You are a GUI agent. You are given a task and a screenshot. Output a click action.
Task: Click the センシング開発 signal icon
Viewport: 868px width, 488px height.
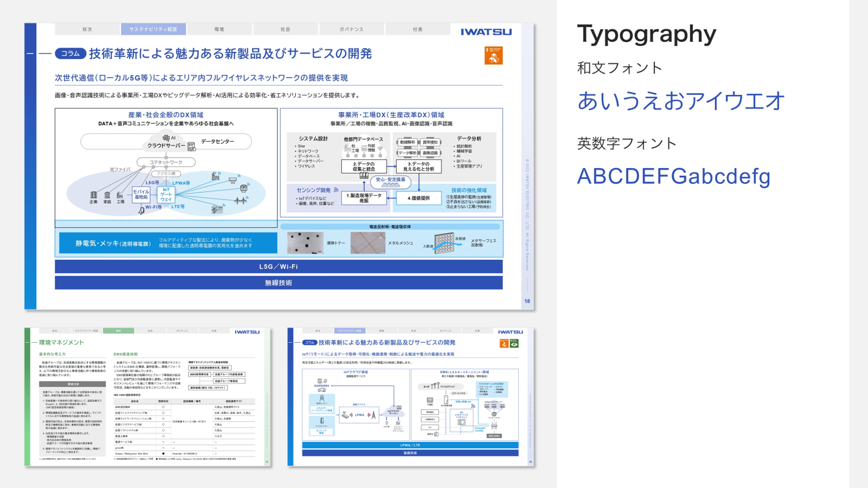[x=336, y=190]
